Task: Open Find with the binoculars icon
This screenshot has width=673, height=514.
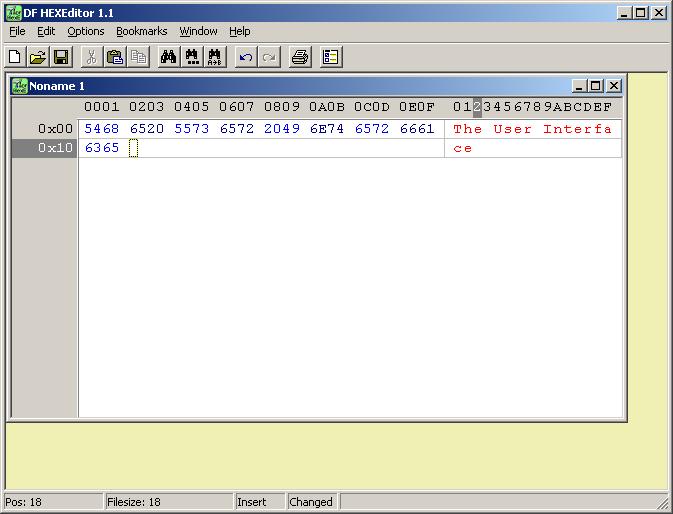Action: click(x=168, y=57)
